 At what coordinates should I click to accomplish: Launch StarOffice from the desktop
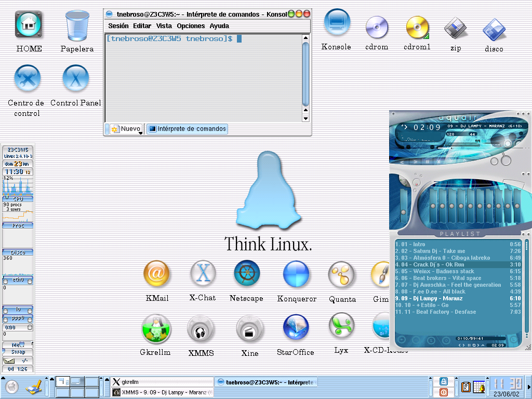[295, 326]
